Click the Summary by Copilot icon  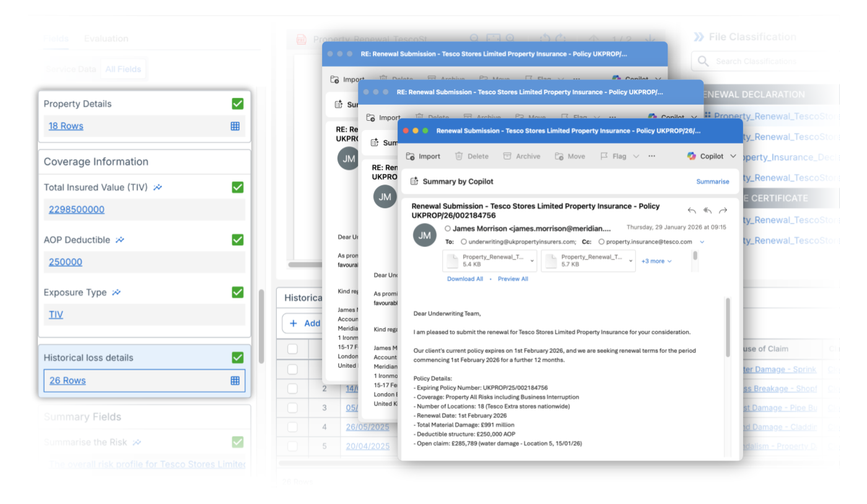click(x=415, y=181)
